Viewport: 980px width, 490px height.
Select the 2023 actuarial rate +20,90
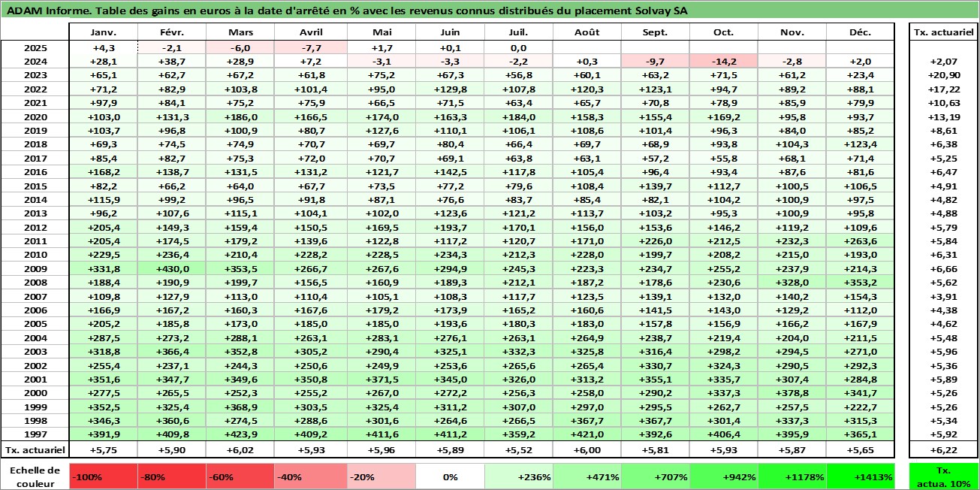pyautogui.click(x=944, y=75)
